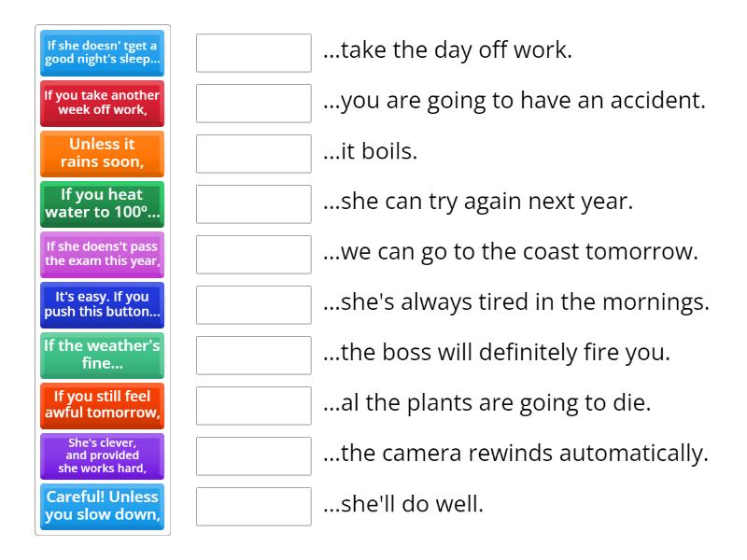Click the 'If she doesn't get a good night's sleep' tile
Screen dimensions: 747x560
(x=103, y=53)
